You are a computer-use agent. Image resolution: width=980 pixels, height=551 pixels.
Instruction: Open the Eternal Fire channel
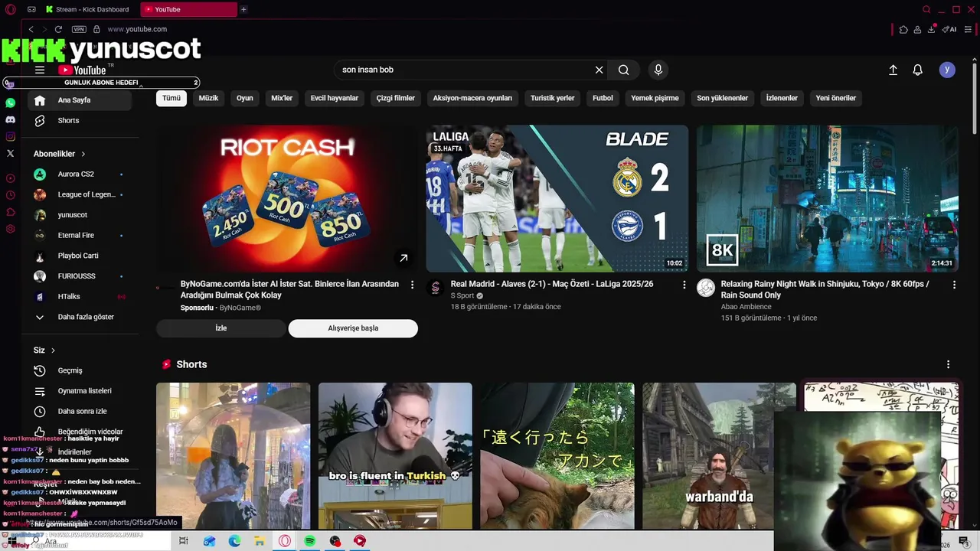(80, 235)
